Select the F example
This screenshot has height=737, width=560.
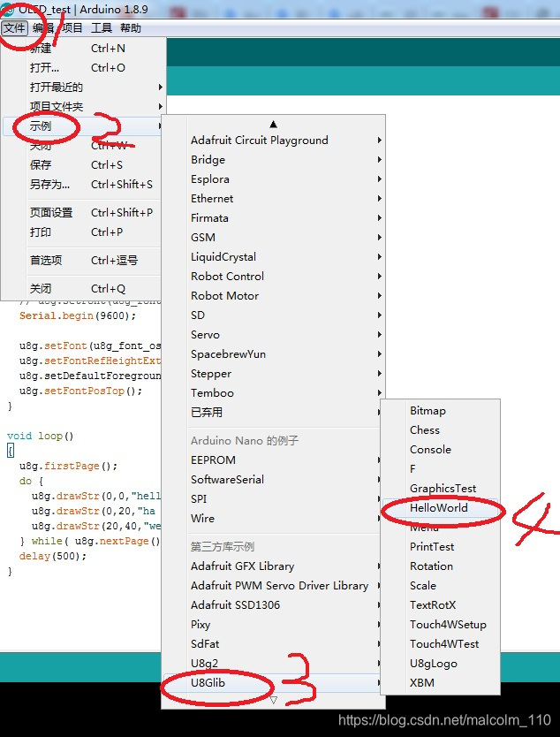click(440, 469)
